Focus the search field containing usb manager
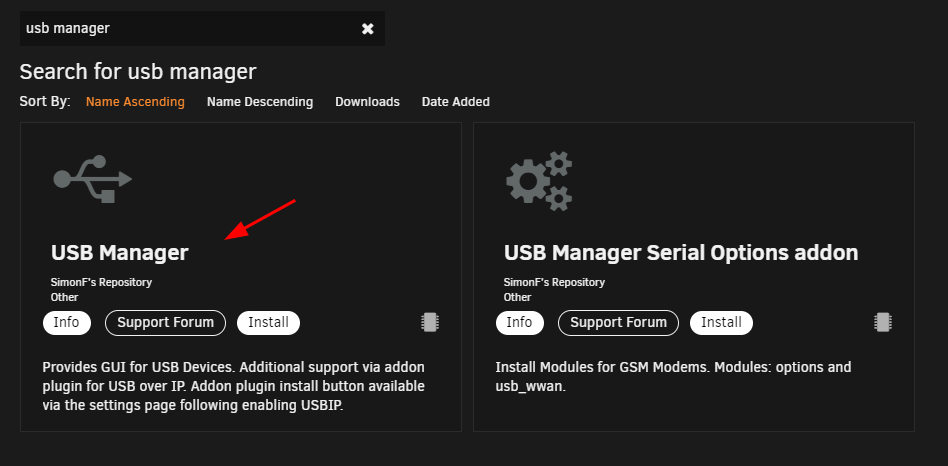The width and height of the screenshot is (948, 466). 190,28
